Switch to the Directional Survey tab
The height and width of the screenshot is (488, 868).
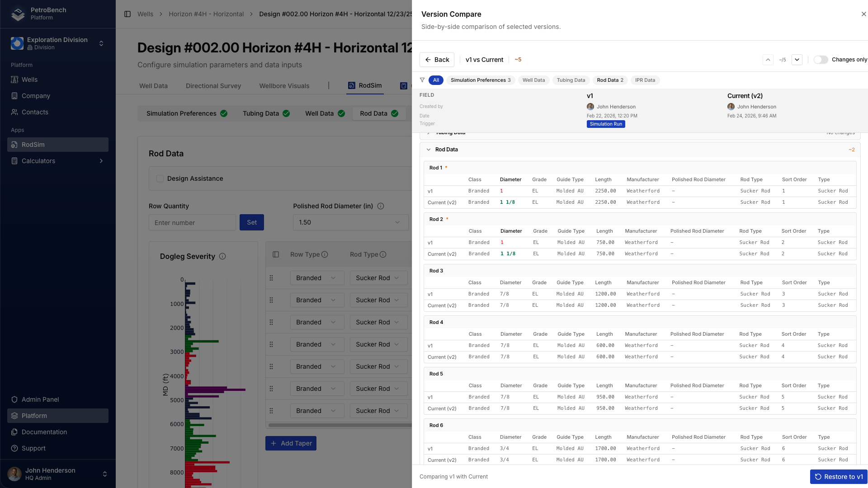pos(213,86)
